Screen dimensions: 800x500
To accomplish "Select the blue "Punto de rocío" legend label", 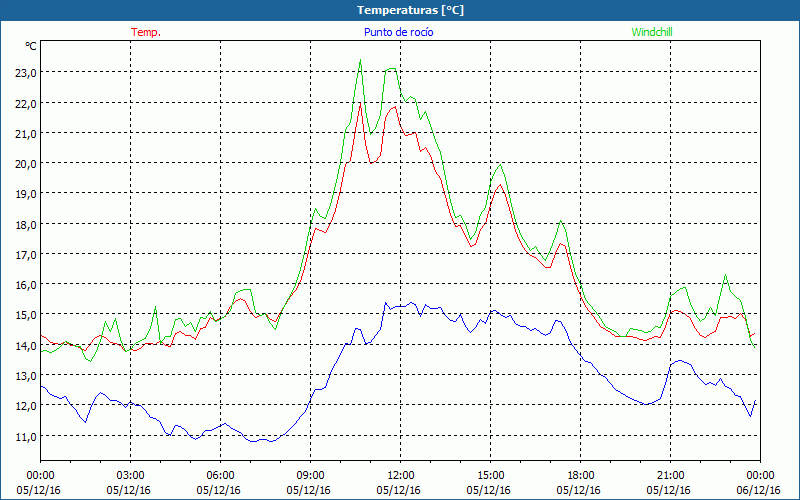I will coord(398,32).
